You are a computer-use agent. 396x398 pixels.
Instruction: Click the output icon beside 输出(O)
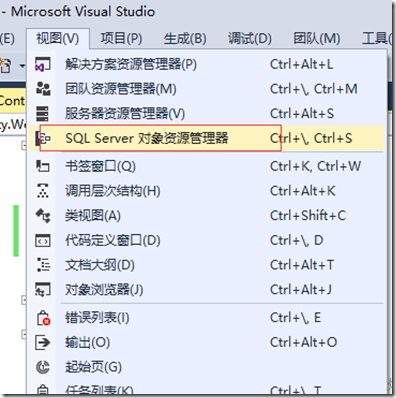(x=43, y=342)
